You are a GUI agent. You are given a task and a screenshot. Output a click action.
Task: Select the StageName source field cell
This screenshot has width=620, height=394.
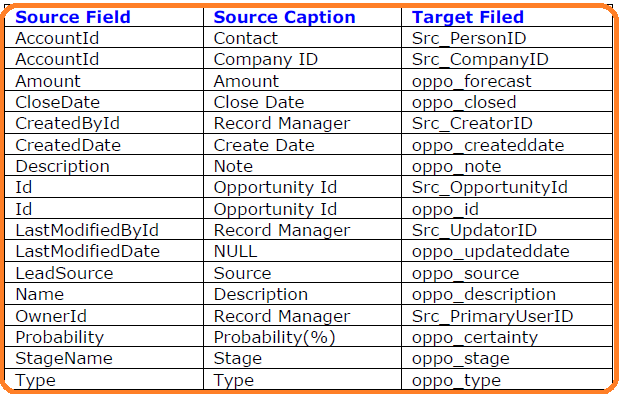(104, 358)
